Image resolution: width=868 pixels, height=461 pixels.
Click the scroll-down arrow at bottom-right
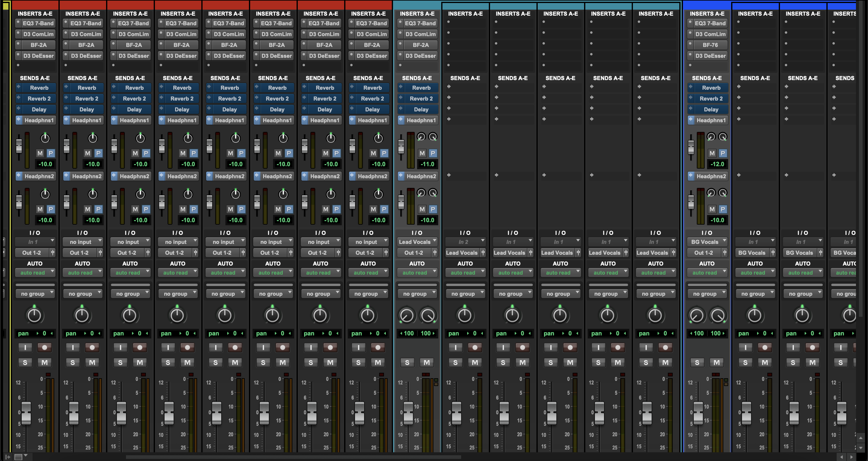(860, 448)
